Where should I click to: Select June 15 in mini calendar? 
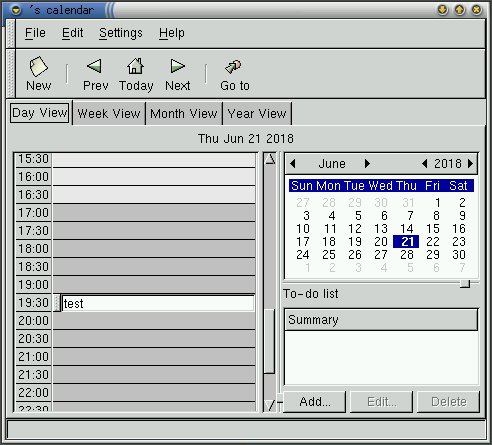433,229
